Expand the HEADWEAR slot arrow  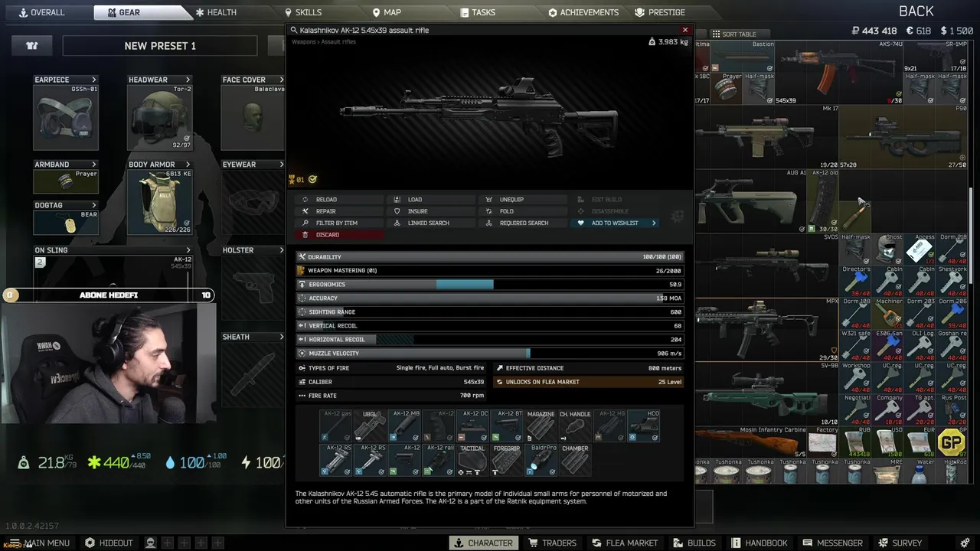click(x=188, y=80)
